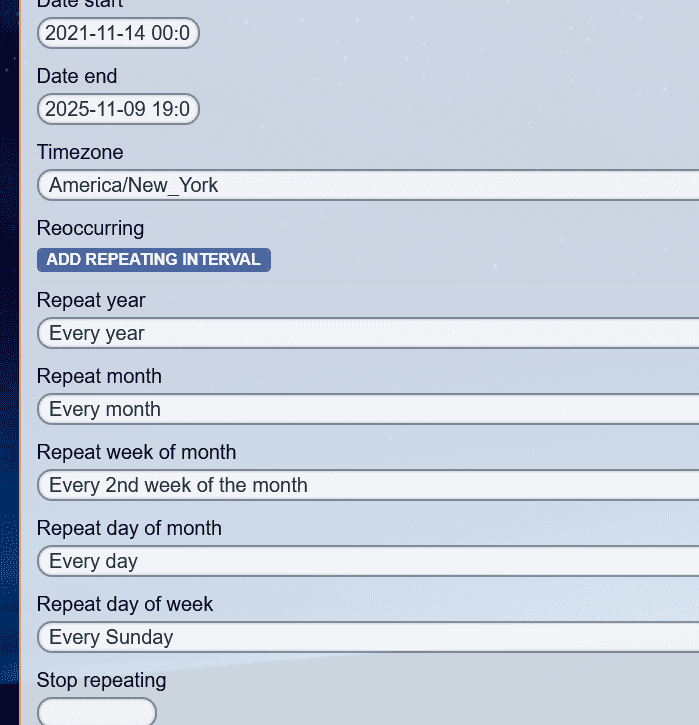Click the Reoccurring heading label
699x725 pixels.
90,228
